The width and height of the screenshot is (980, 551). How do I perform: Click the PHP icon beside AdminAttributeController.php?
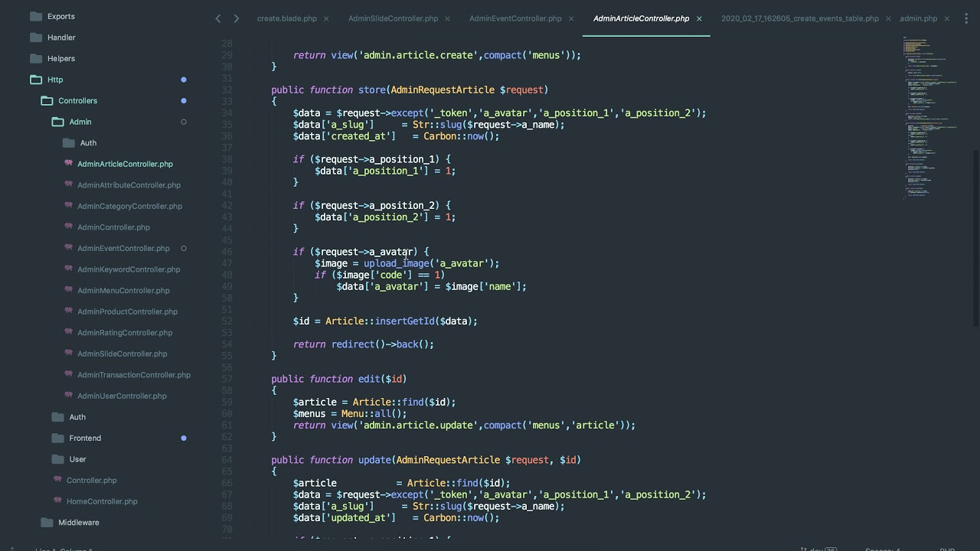coord(69,184)
